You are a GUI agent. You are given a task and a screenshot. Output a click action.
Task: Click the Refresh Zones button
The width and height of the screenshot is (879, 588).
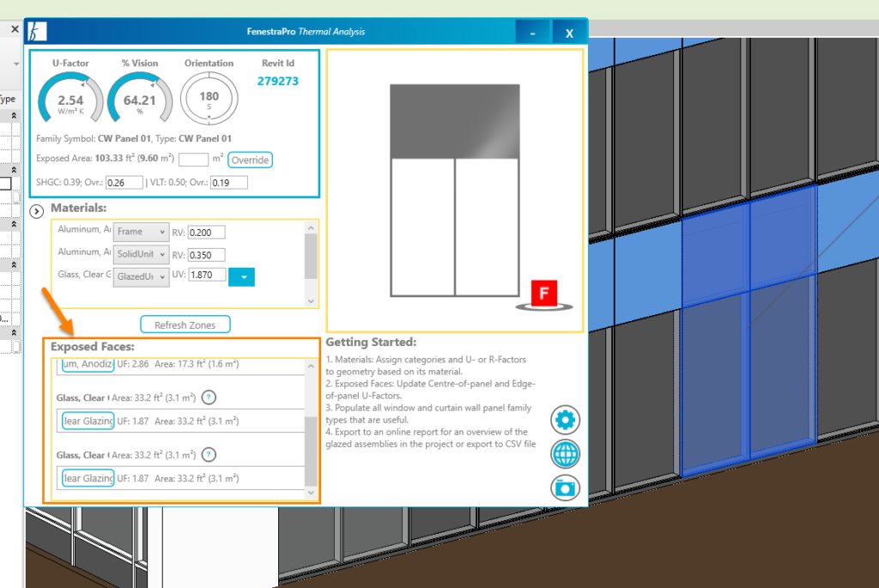[185, 325]
